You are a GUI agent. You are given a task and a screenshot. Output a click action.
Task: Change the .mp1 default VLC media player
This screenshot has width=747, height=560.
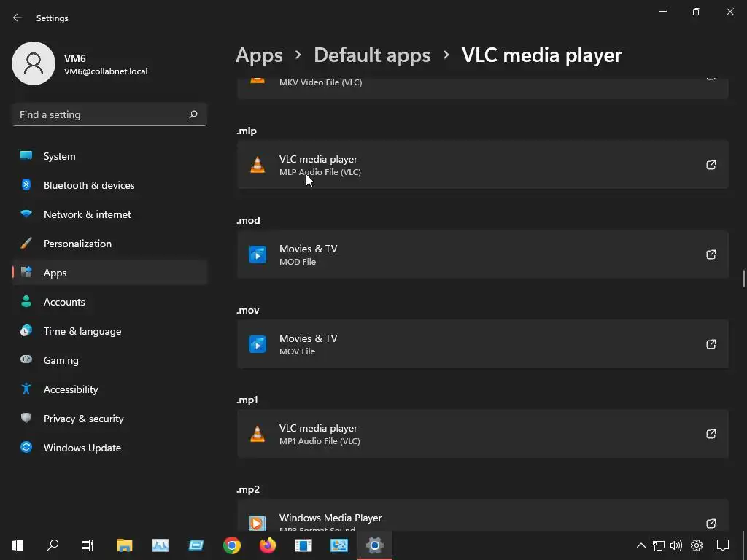pyautogui.click(x=483, y=434)
